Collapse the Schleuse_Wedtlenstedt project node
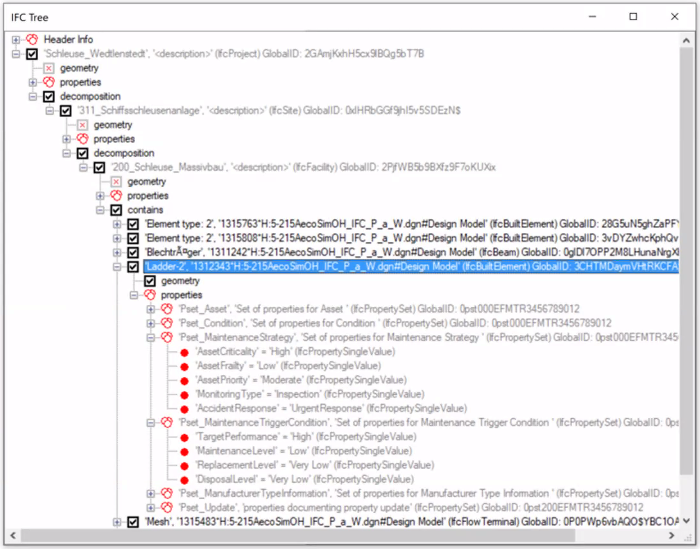The height and width of the screenshot is (549, 700). pyautogui.click(x=16, y=54)
